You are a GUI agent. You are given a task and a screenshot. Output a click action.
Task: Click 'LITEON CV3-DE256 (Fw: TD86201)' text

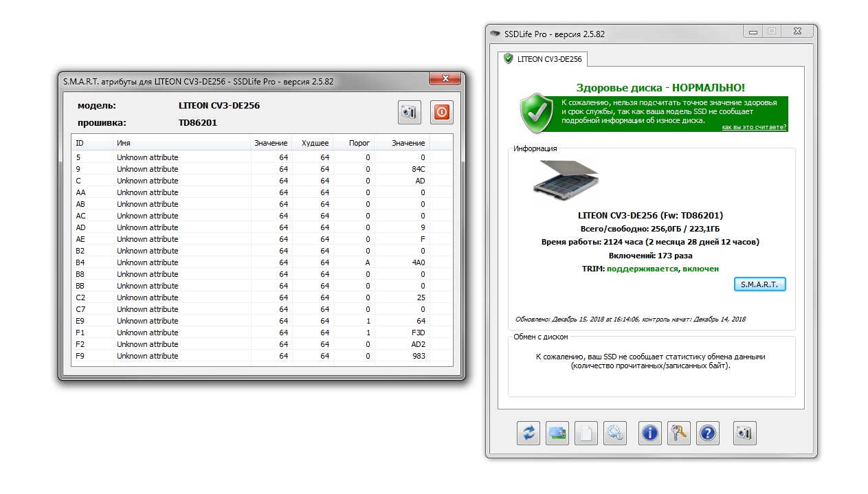pyautogui.click(x=650, y=215)
